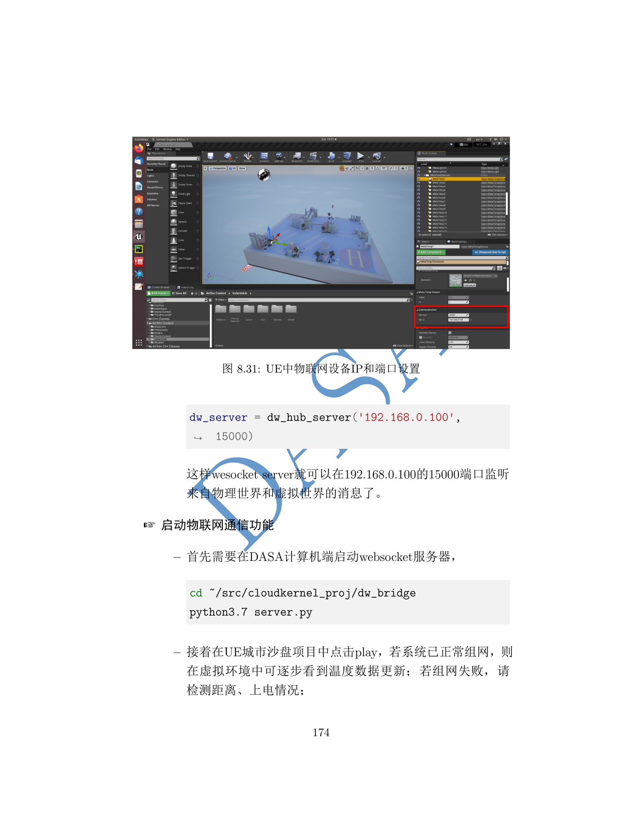Open the Window menu
Viewport: 644px width, 834px height.
167,149
